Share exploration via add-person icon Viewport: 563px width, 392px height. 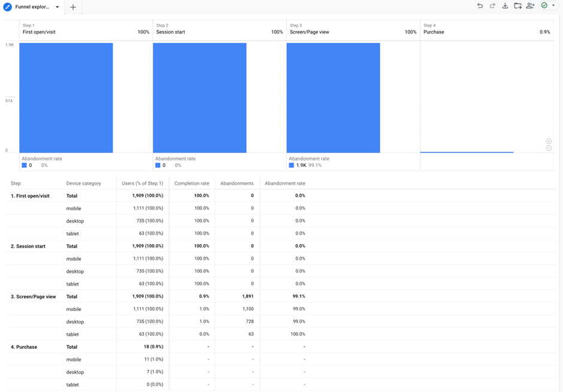coord(530,6)
